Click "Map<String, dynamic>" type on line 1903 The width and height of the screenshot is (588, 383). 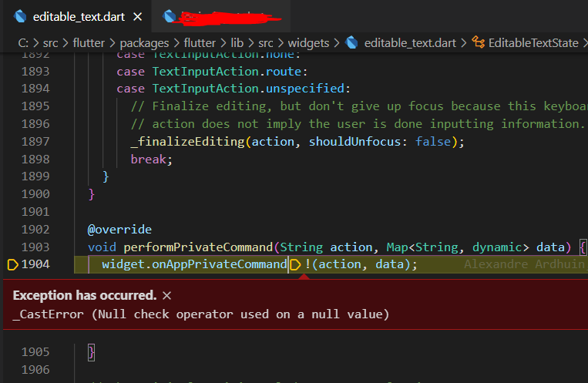(458, 247)
